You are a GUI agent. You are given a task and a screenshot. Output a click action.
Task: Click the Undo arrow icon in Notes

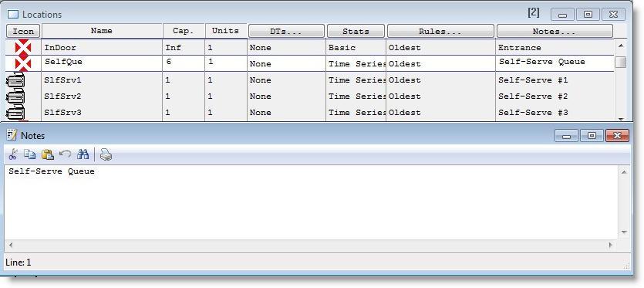(x=65, y=154)
